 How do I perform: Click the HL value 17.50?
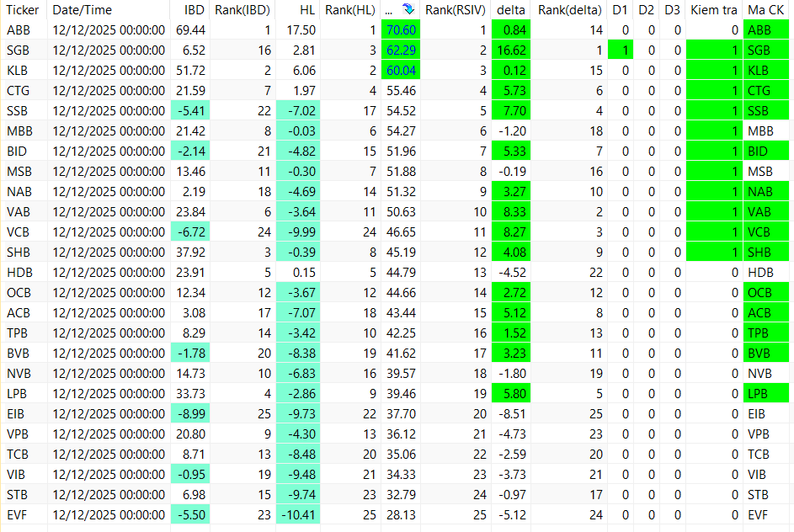point(301,29)
